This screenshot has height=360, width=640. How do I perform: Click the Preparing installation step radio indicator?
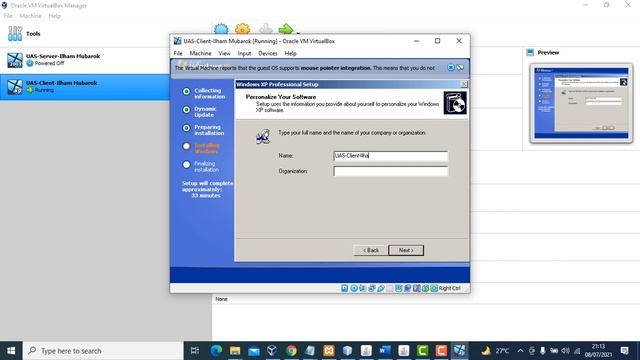187,128
